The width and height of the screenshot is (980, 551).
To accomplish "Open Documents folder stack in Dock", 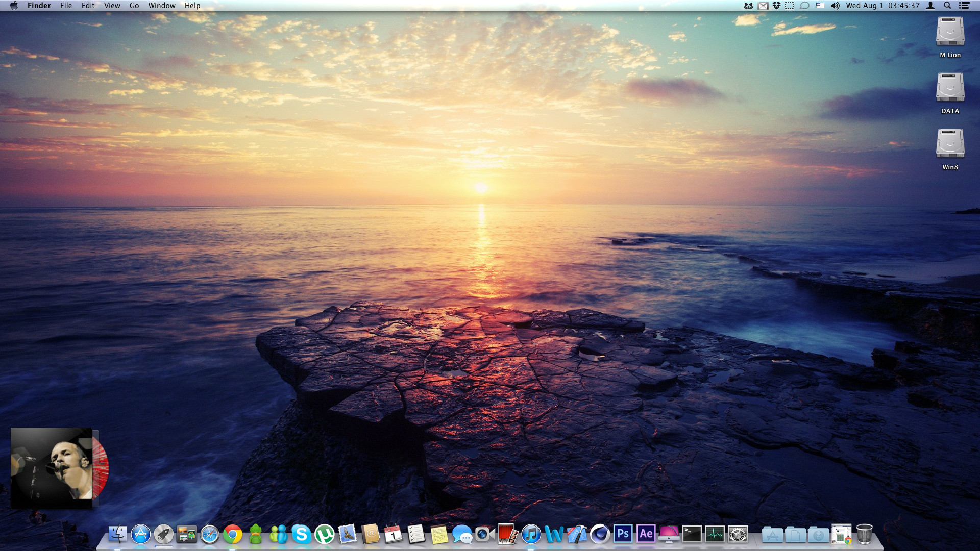I will pyautogui.click(x=795, y=534).
